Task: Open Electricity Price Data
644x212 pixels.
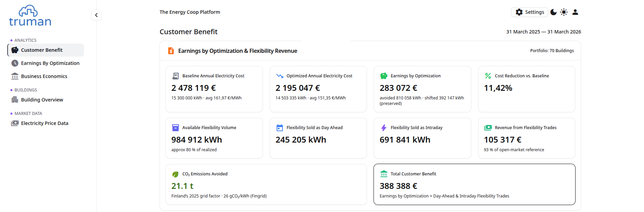Action: [x=46, y=123]
